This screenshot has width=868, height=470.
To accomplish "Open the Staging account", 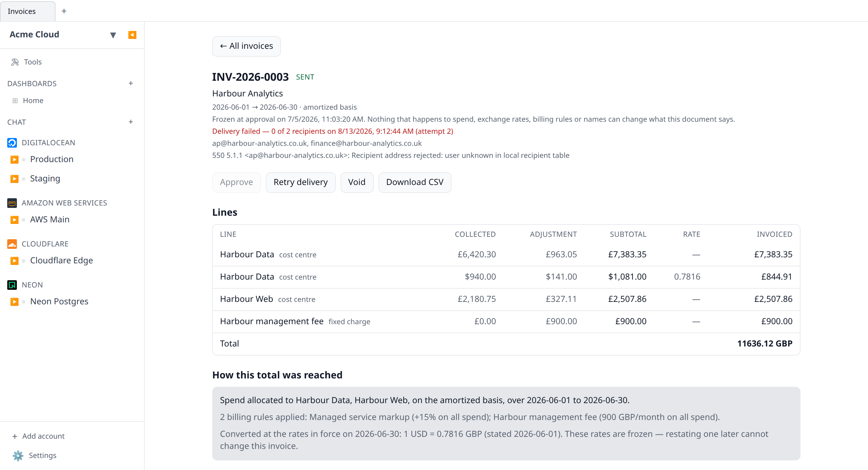I will (x=45, y=179).
